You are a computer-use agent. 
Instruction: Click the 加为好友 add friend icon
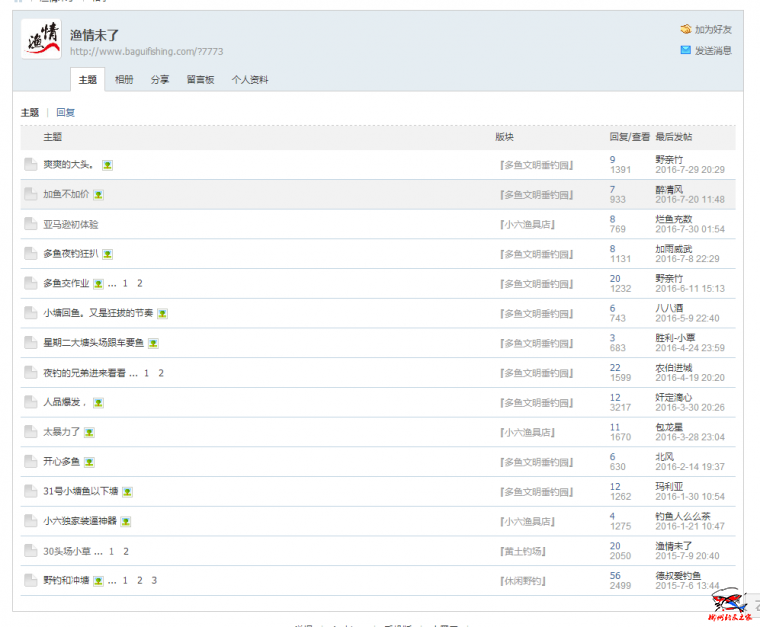click(x=685, y=30)
